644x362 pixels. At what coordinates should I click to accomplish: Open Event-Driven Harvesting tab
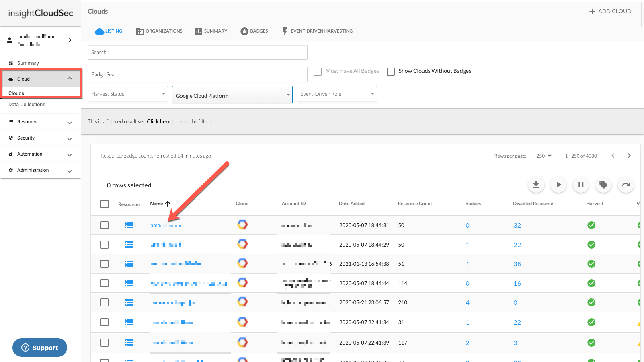317,31
